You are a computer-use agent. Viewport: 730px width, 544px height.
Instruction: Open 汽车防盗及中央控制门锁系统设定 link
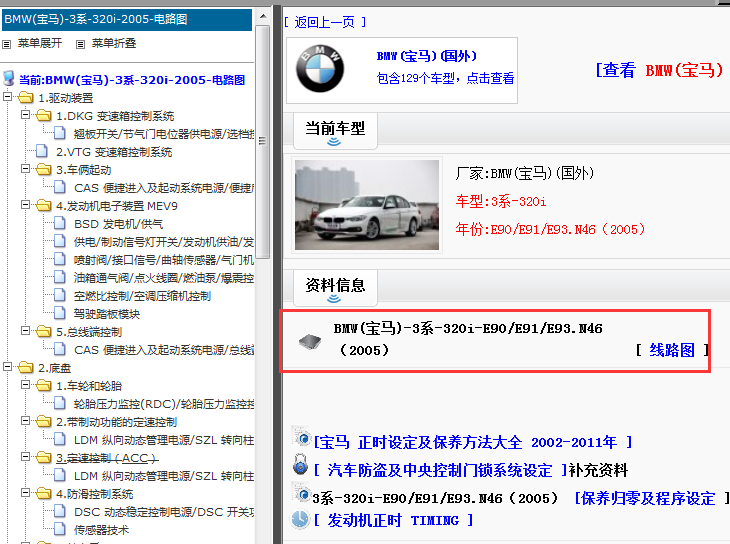tap(440, 470)
